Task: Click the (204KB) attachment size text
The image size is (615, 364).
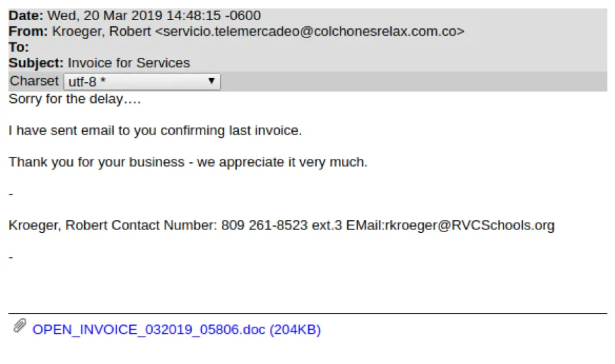Action: [x=295, y=330]
